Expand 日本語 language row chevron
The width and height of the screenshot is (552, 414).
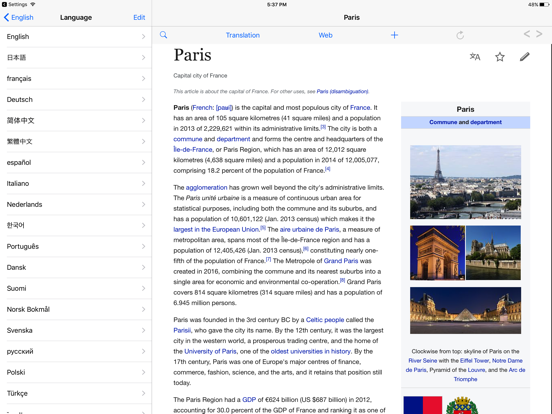pyautogui.click(x=143, y=57)
